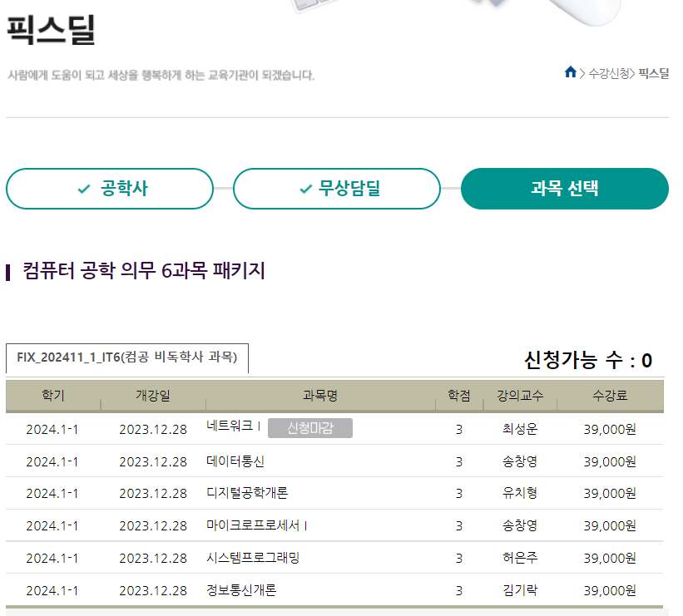Open 수강신청 breadcrumb link
683x616 pixels.
click(x=608, y=74)
